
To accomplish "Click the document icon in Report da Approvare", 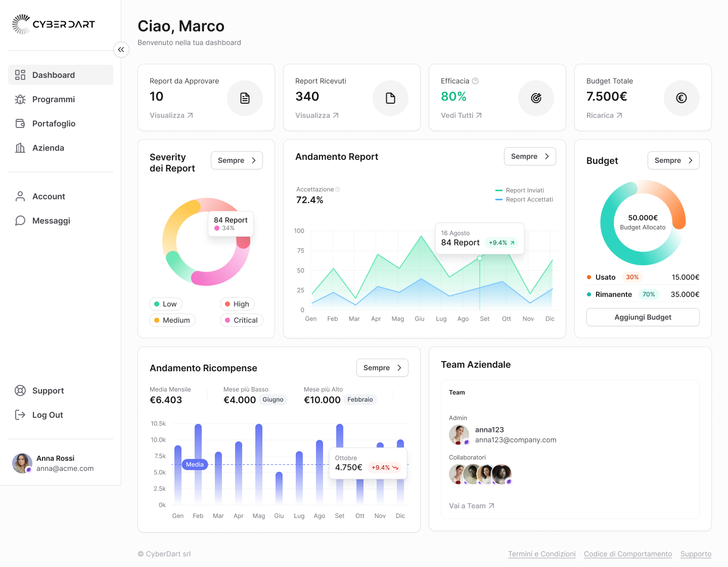I will 245,98.
